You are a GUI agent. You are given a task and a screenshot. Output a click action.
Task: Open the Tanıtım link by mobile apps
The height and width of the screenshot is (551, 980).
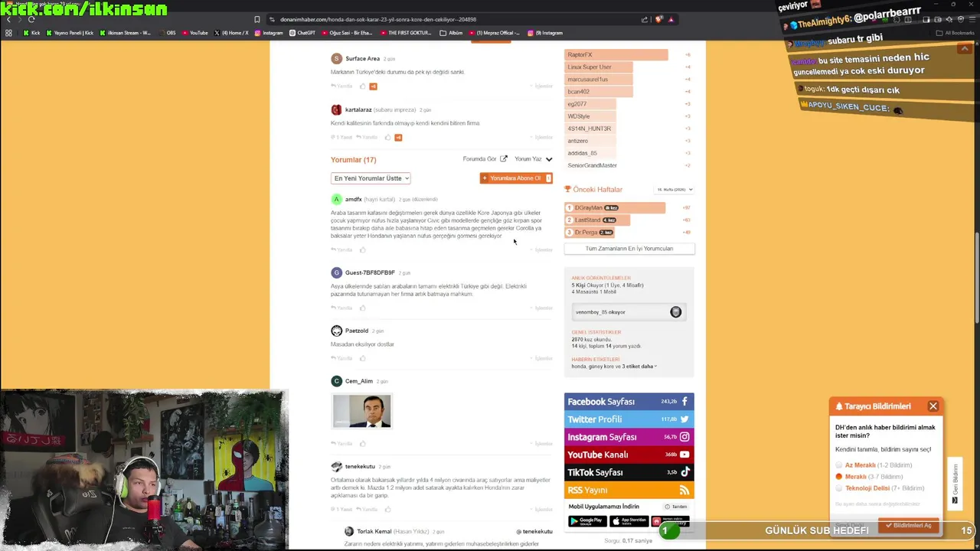click(676, 507)
